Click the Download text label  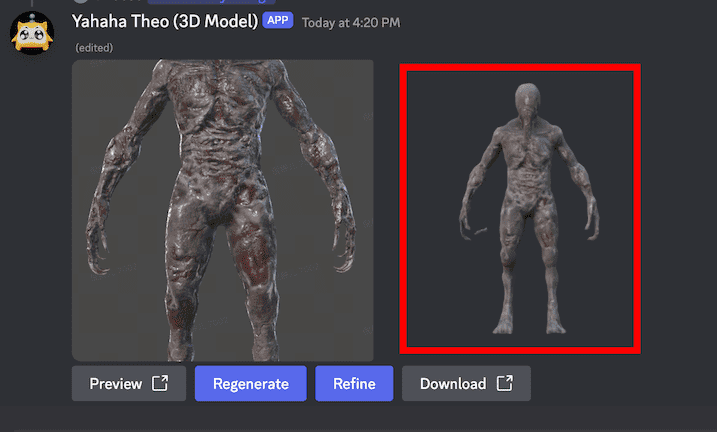click(x=452, y=384)
